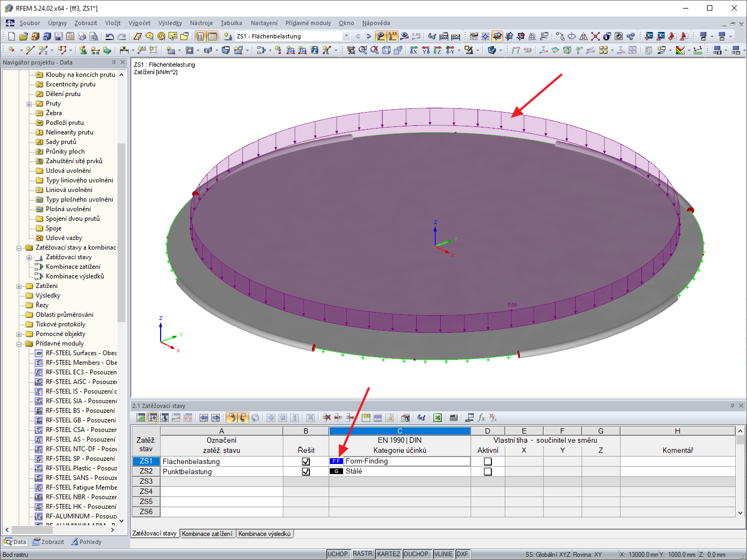This screenshot has height=560, width=747.
Task: Go to the previous table using left arrow icon
Action: [204, 418]
